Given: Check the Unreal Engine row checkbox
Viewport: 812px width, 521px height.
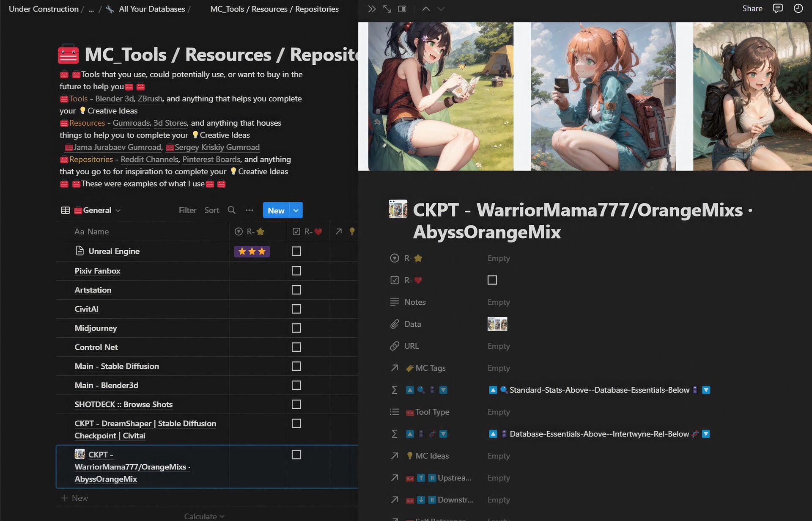Looking at the screenshot, I should point(296,251).
